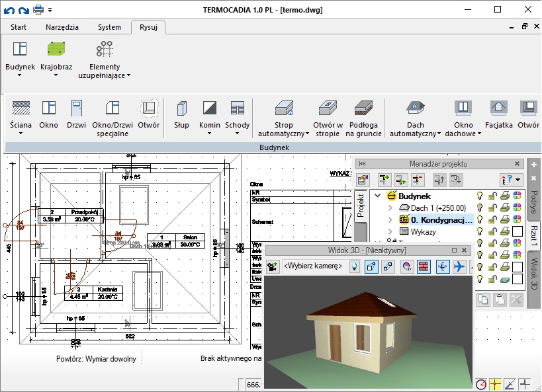Image resolution: width=542 pixels, height=392 pixels.
Task: Open the dropdown arrow under Schody
Action: click(237, 134)
